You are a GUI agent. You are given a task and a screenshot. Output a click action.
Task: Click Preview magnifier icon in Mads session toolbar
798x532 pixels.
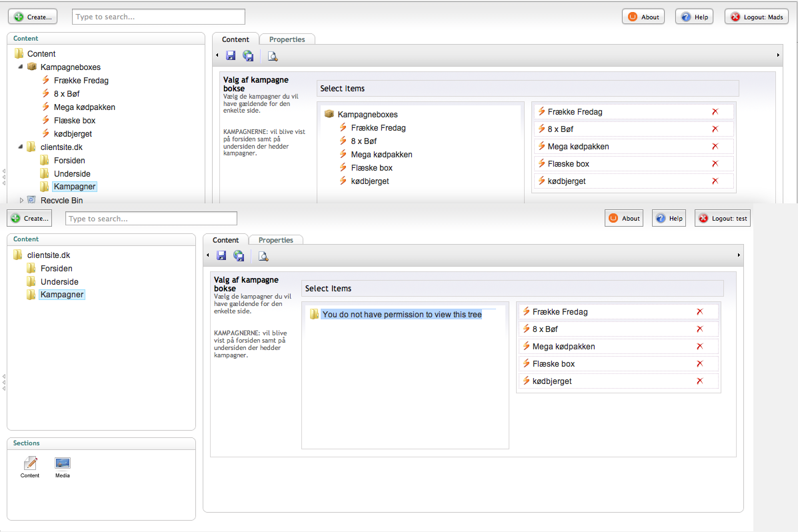[x=272, y=56]
